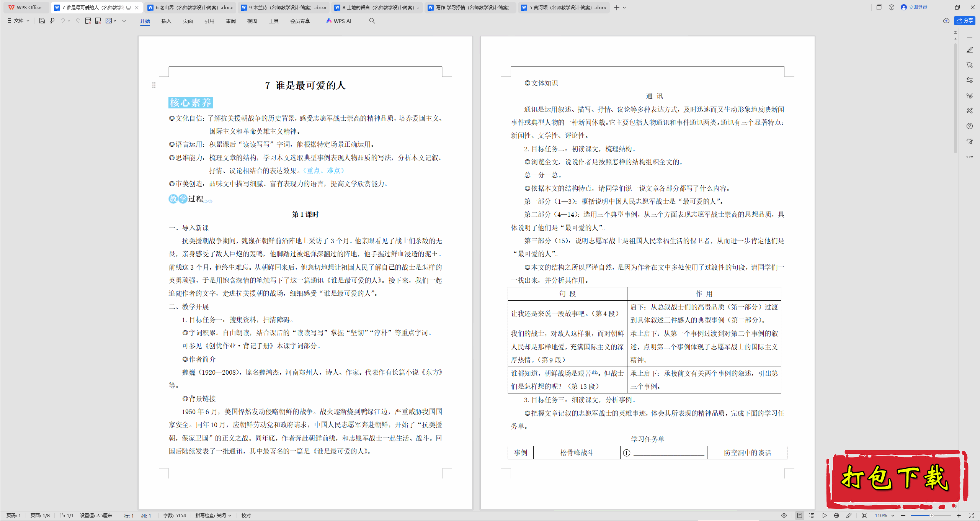Click the fit-page icon left of 110%
Viewport: 980px width, 521px height.
[864, 516]
